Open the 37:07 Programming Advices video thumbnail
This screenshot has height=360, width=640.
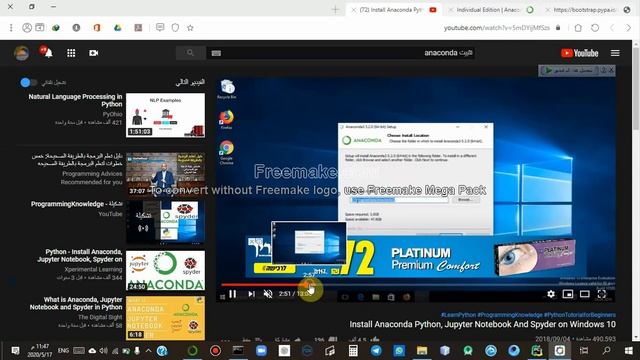click(x=165, y=175)
